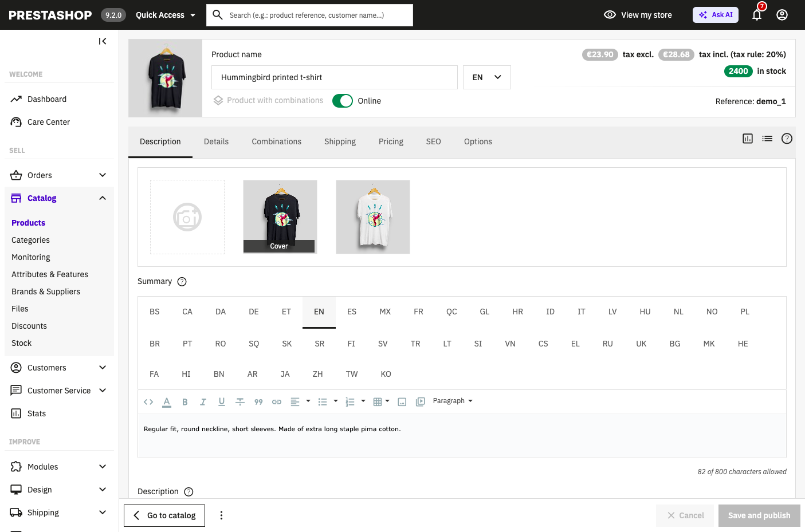The height and width of the screenshot is (532, 805).
Task: Select the white t-shirt image thumbnail
Action: (373, 217)
